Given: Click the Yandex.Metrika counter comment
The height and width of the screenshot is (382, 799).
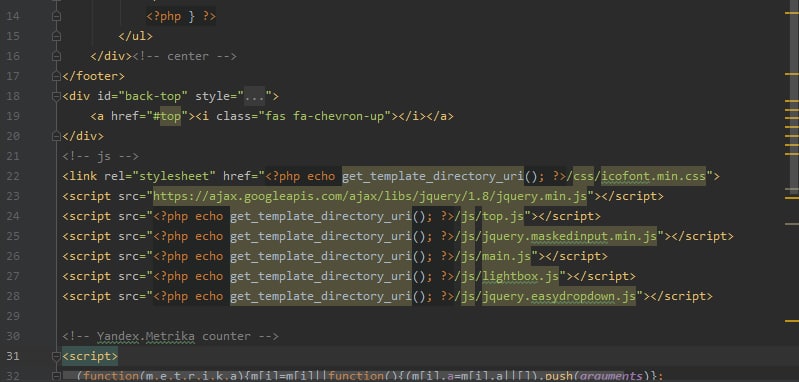Looking at the screenshot, I should coord(170,336).
